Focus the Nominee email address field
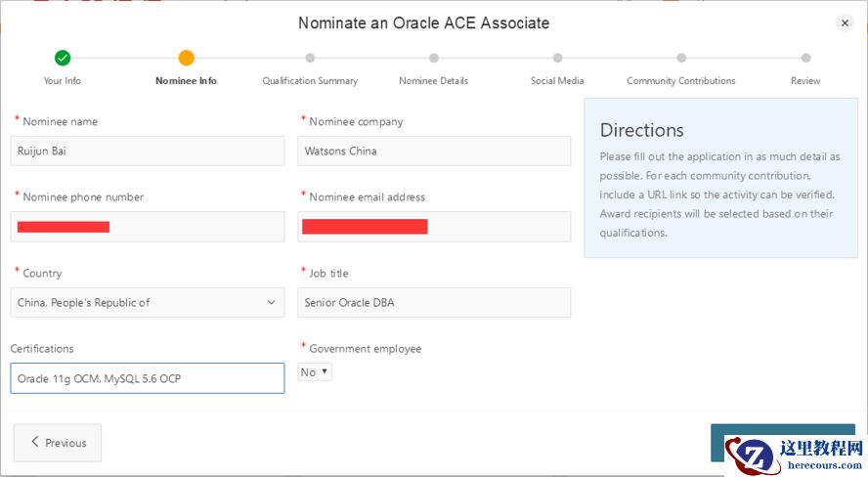The height and width of the screenshot is (477, 868). click(x=434, y=227)
